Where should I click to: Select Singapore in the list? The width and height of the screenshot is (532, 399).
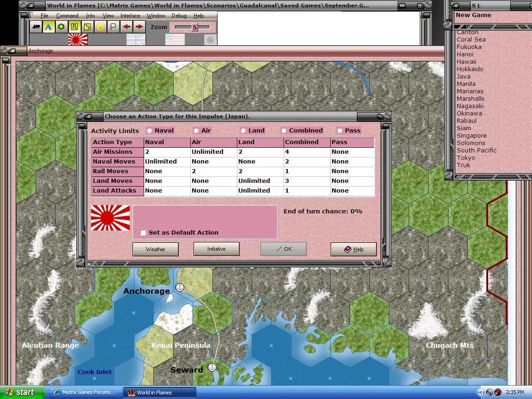coord(471,135)
